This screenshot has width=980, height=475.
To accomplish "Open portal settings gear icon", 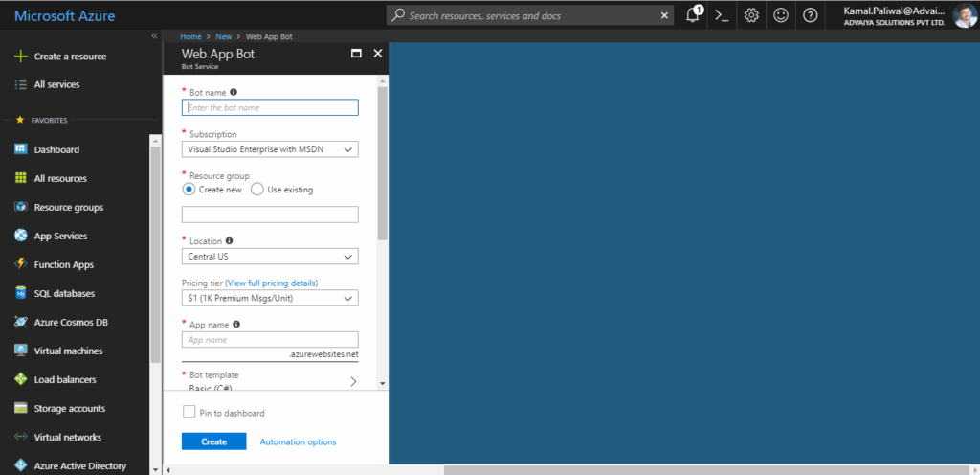I will (x=751, y=15).
